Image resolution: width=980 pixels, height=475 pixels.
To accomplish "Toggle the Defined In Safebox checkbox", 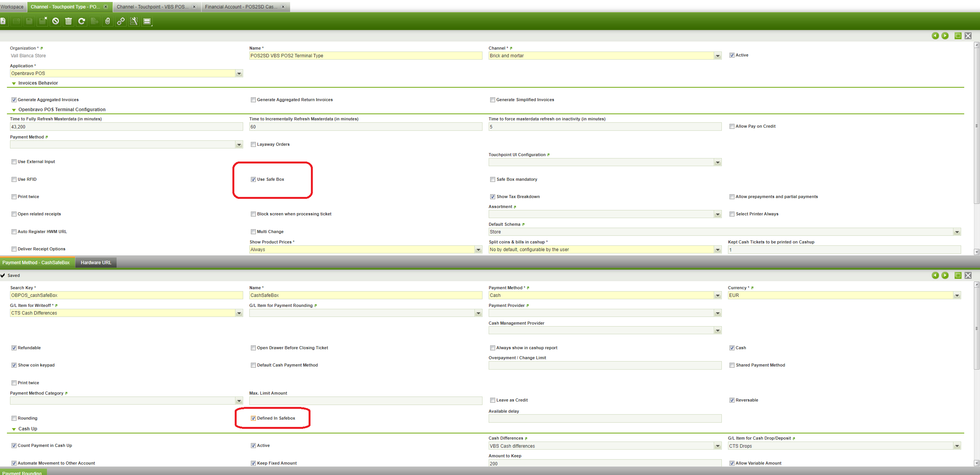I will pos(253,418).
